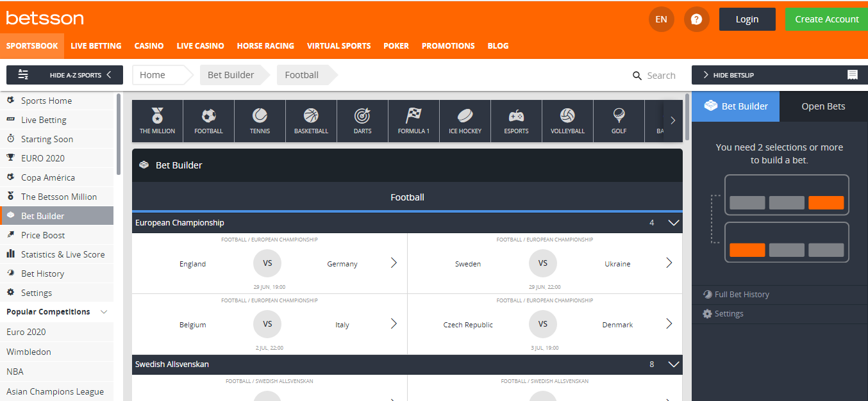Image resolution: width=868 pixels, height=401 pixels.
Task: Open NBA popular competition
Action: 56,372
